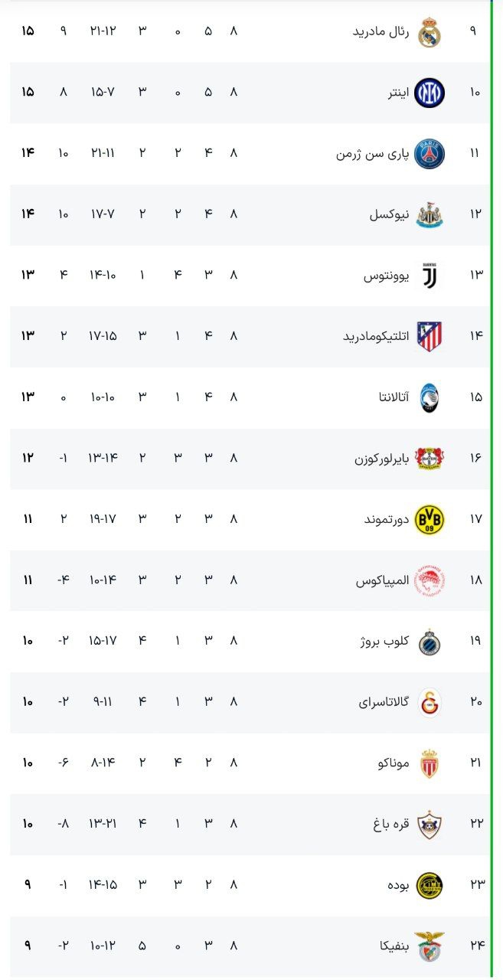Open the رئال مادرید team name link
The image size is (503, 980).
tap(382, 32)
